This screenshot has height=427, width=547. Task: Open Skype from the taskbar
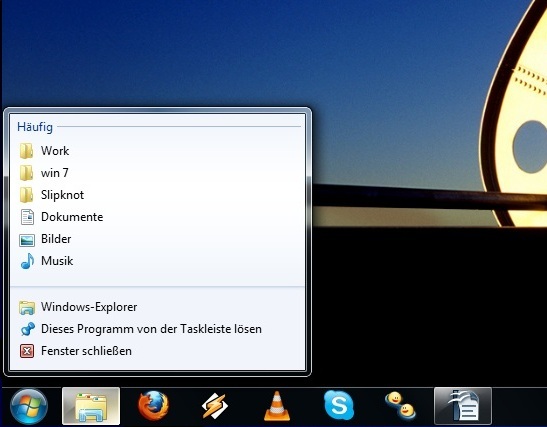coord(339,405)
